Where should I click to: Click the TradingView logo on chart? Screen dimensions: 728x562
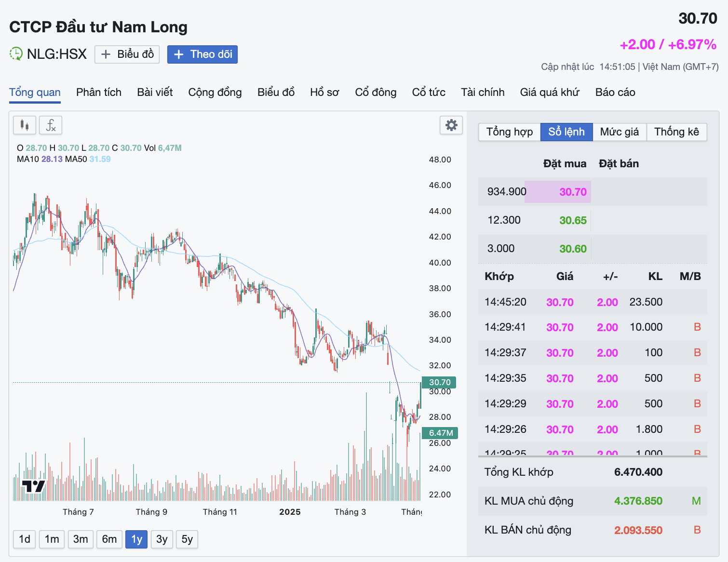[34, 487]
